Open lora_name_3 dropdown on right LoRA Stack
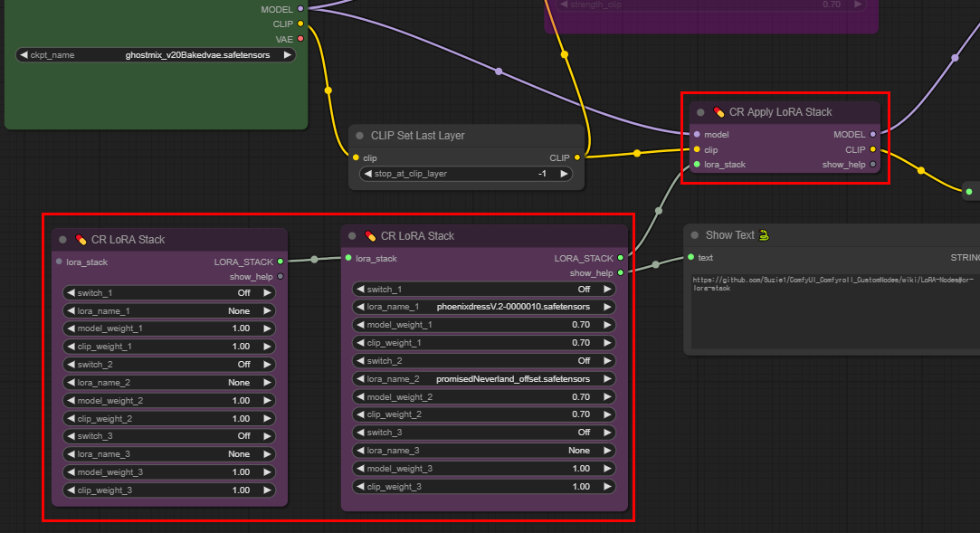 click(x=484, y=451)
